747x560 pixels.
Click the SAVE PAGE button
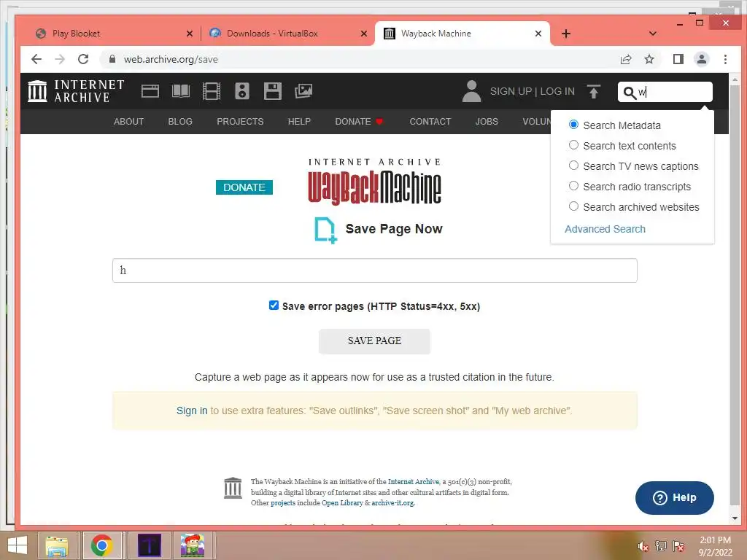(x=374, y=341)
